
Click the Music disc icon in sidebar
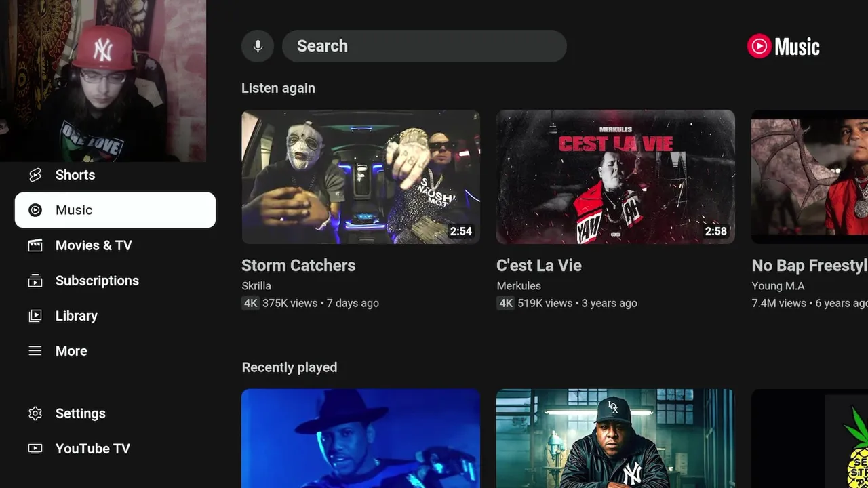(x=35, y=210)
